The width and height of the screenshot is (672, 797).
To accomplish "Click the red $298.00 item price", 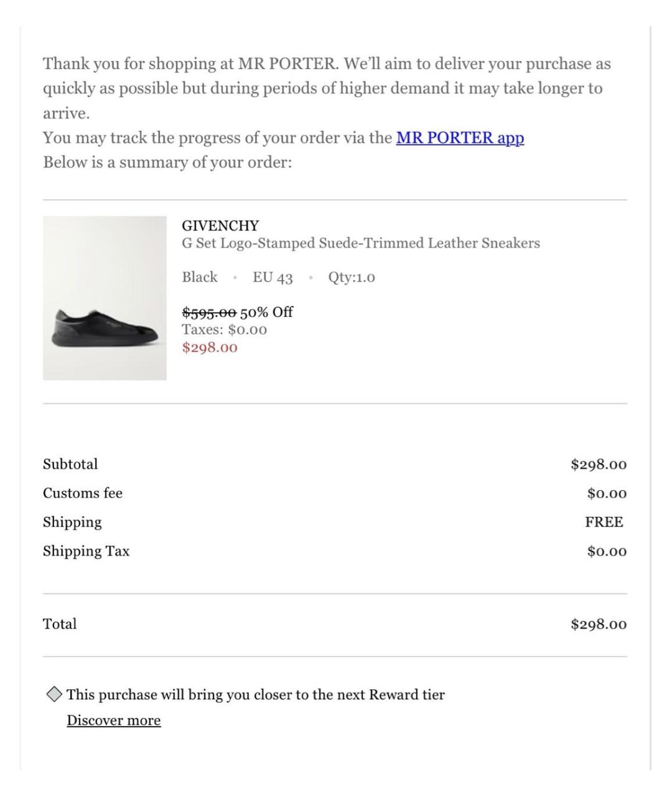I will [210, 347].
